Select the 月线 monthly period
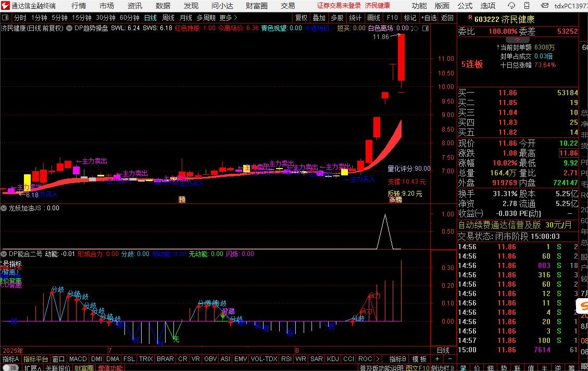This screenshot has width=588, height=371. 185,18
